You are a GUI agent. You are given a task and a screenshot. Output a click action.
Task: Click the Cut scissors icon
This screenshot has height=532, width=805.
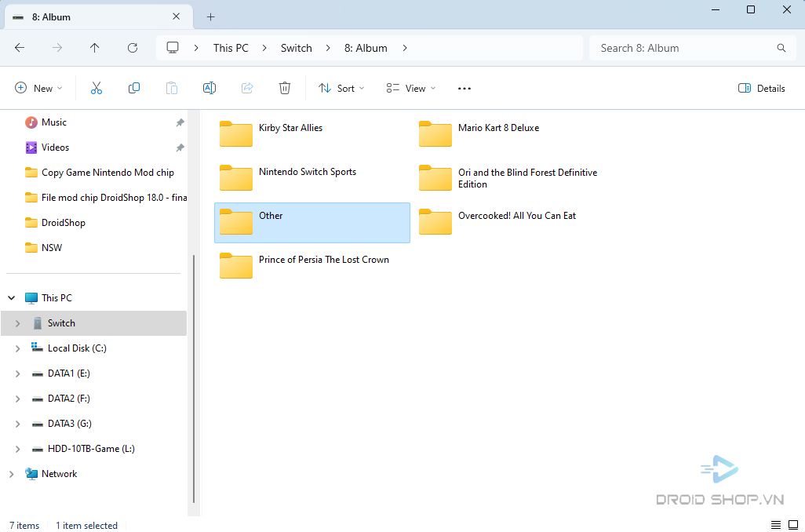coord(96,89)
